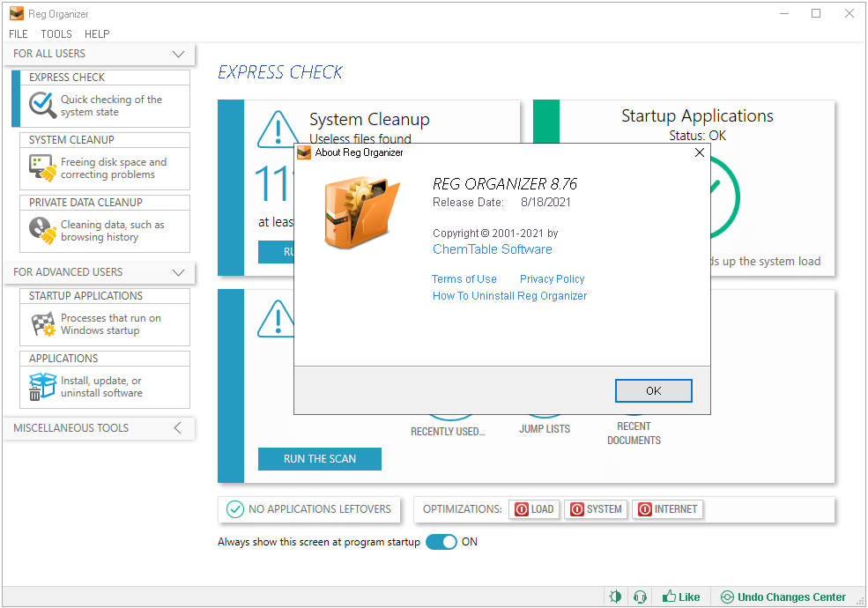Click the INTERNET optimization button label
The height and width of the screenshot is (608, 868).
[x=675, y=509]
